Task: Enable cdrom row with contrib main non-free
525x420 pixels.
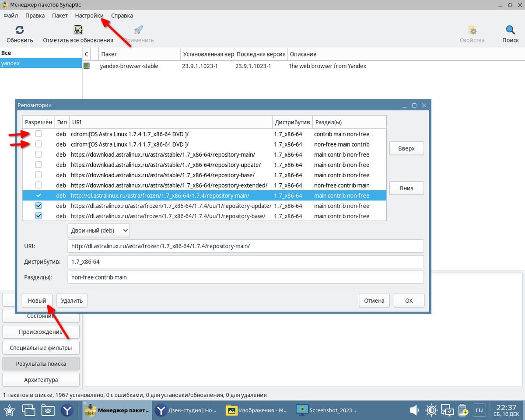Action: [38, 134]
